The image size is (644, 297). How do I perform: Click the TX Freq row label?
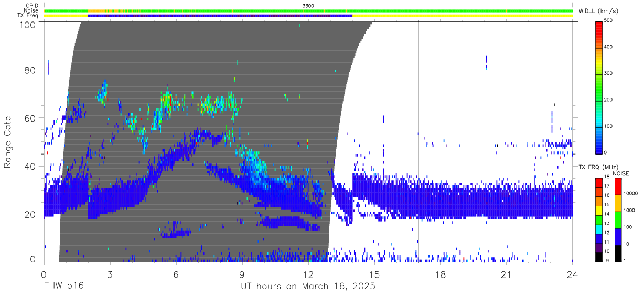click(x=28, y=16)
